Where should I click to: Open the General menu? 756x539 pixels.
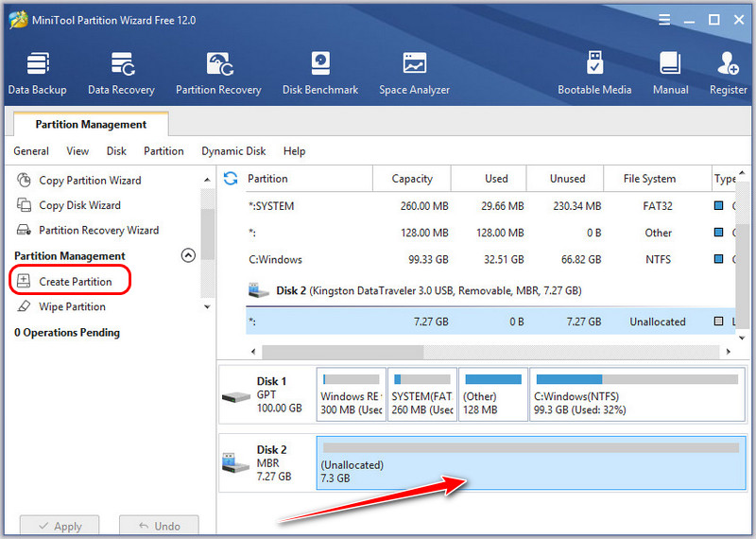31,151
